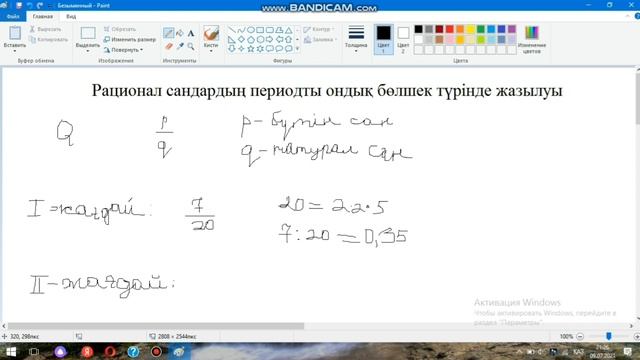Open Edit colors (Изменение цветов)
640x360 pixels.
coord(532,39)
